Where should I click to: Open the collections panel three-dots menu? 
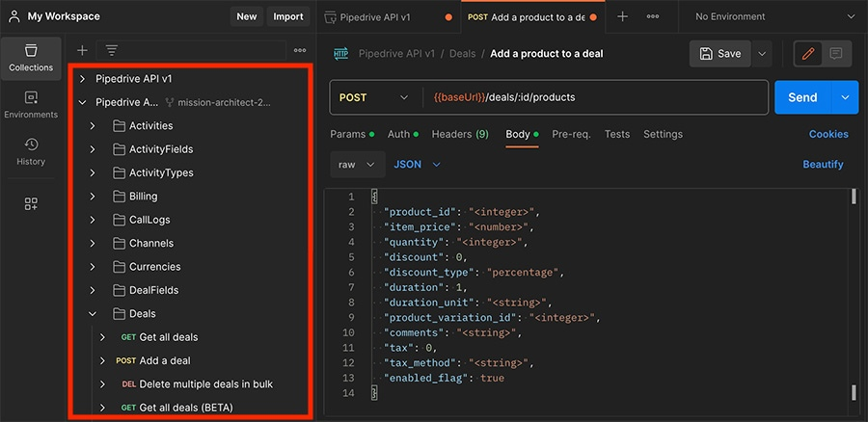pyautogui.click(x=300, y=50)
